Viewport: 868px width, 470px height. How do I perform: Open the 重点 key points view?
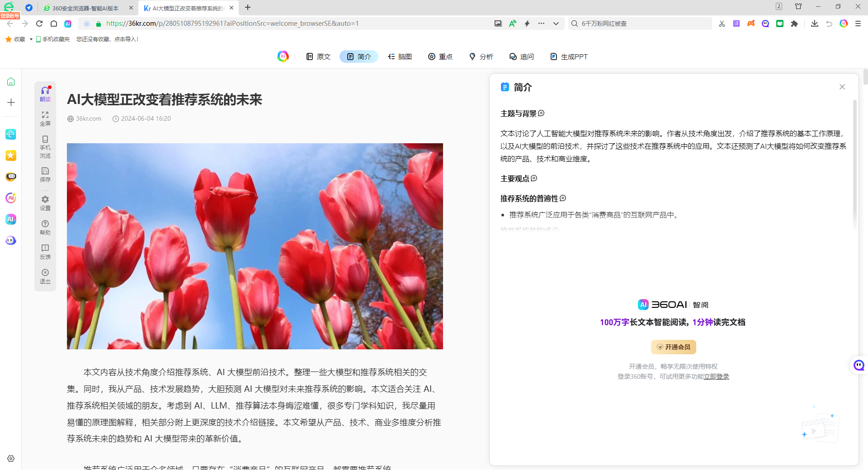click(440, 56)
